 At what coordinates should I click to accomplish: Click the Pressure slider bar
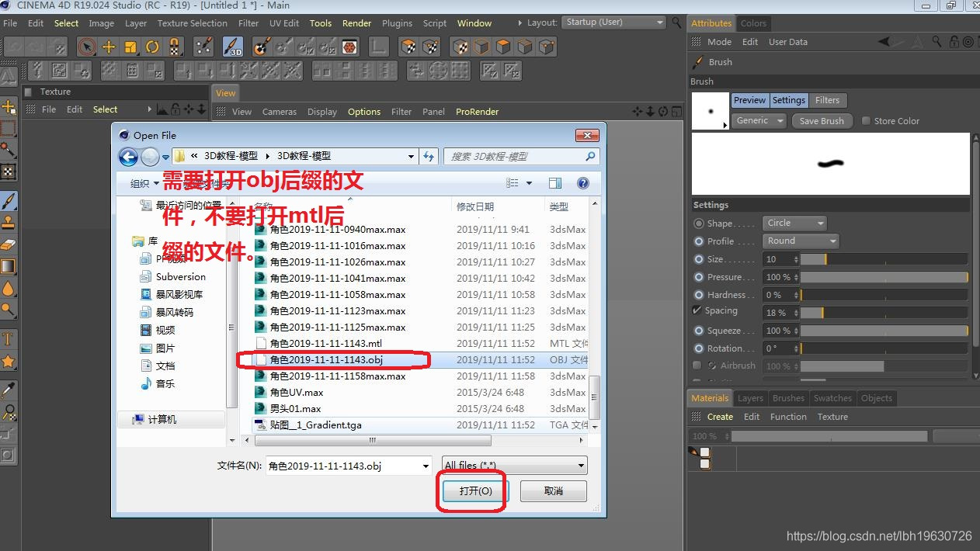pos(884,277)
